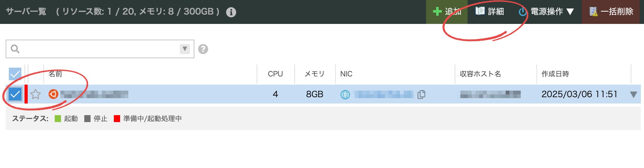
Task: Toggle the select-all header checkbox
Action: click(15, 74)
